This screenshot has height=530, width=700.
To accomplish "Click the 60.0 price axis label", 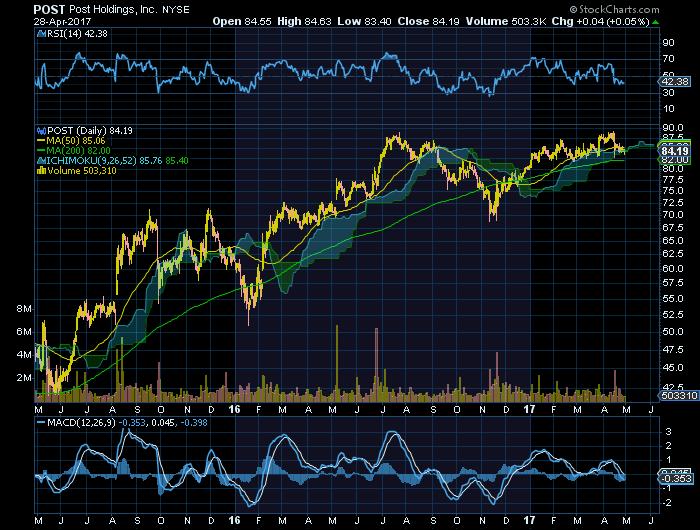I will [x=673, y=269].
